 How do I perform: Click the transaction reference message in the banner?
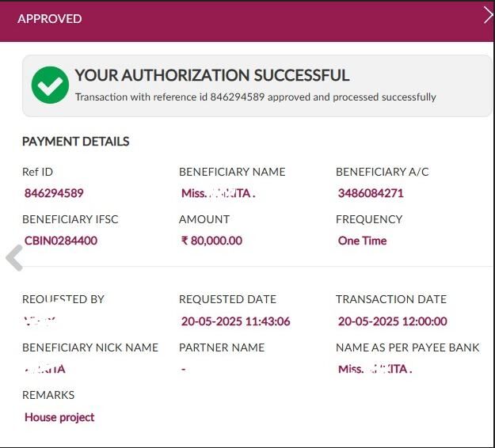tap(255, 97)
